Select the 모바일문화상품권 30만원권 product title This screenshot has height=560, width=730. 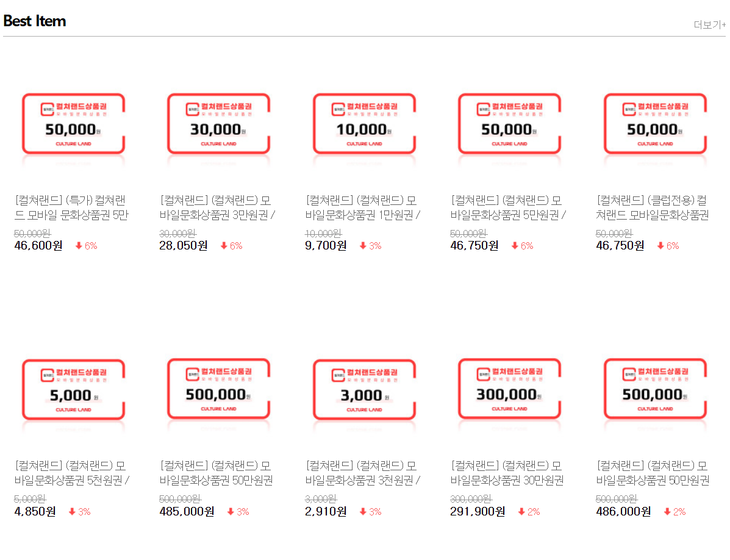click(507, 473)
